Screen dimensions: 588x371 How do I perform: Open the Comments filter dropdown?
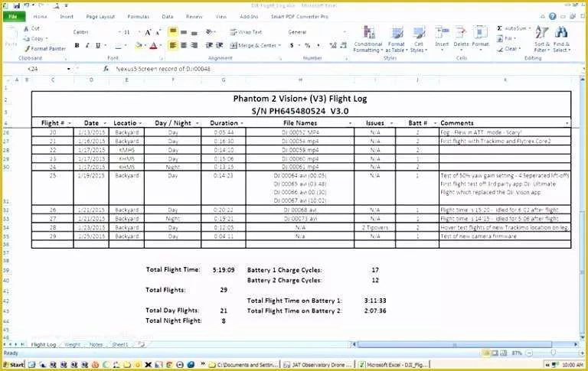(567, 123)
